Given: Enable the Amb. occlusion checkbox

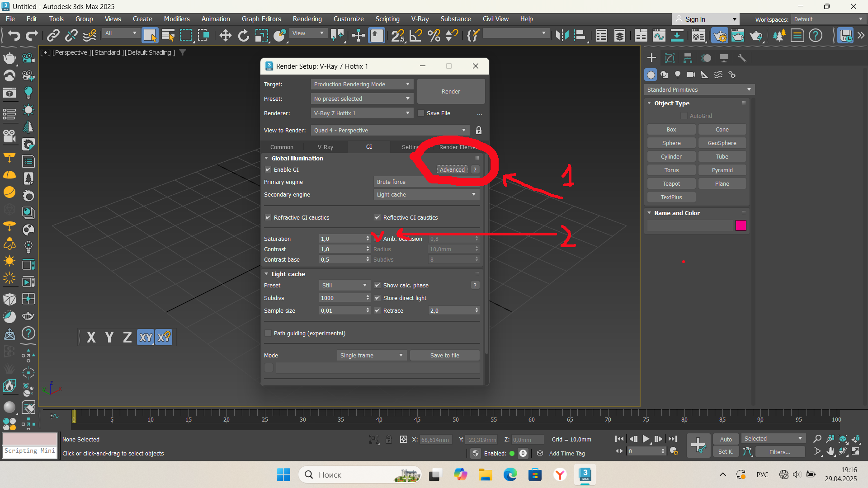Looking at the screenshot, I should click(377, 239).
